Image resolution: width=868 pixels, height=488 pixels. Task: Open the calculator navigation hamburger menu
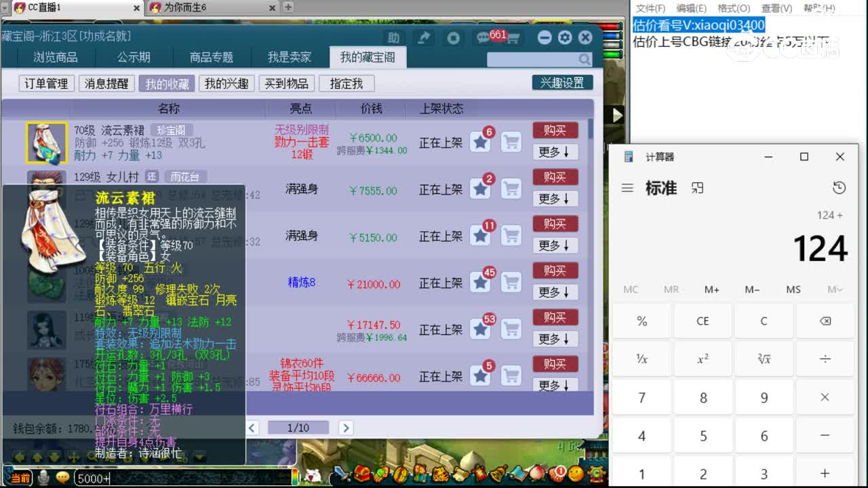(x=627, y=188)
